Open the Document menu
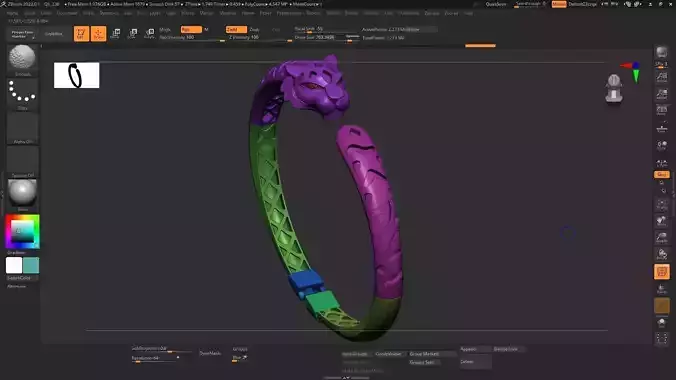 click(x=67, y=13)
